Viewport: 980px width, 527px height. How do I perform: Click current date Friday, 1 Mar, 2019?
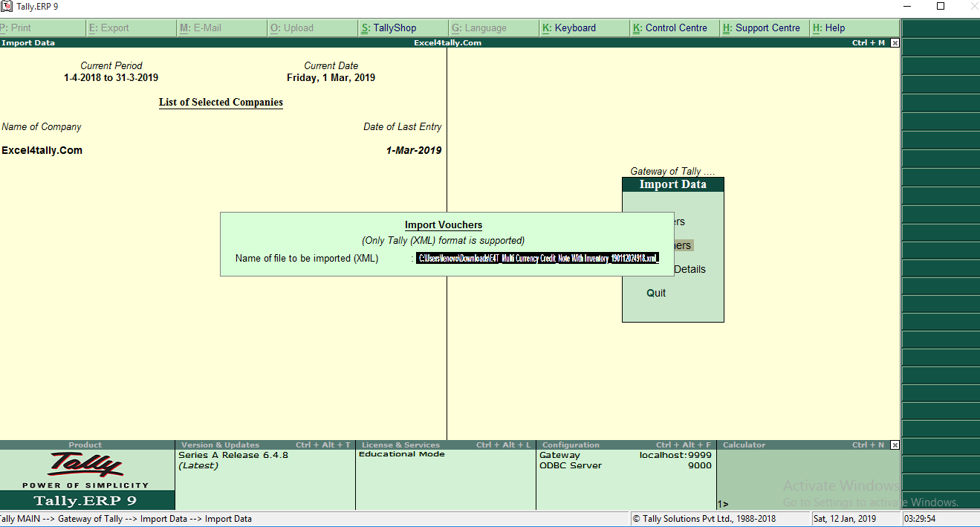[331, 77]
